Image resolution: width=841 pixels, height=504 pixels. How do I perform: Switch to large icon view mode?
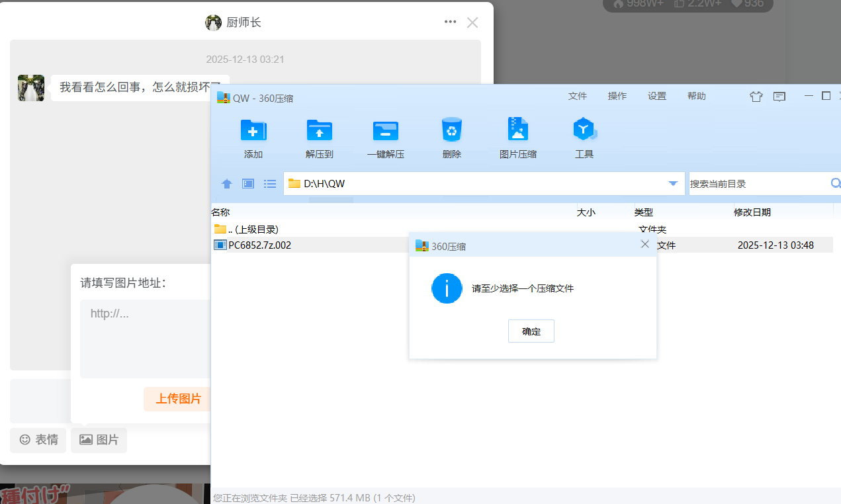[x=248, y=184]
